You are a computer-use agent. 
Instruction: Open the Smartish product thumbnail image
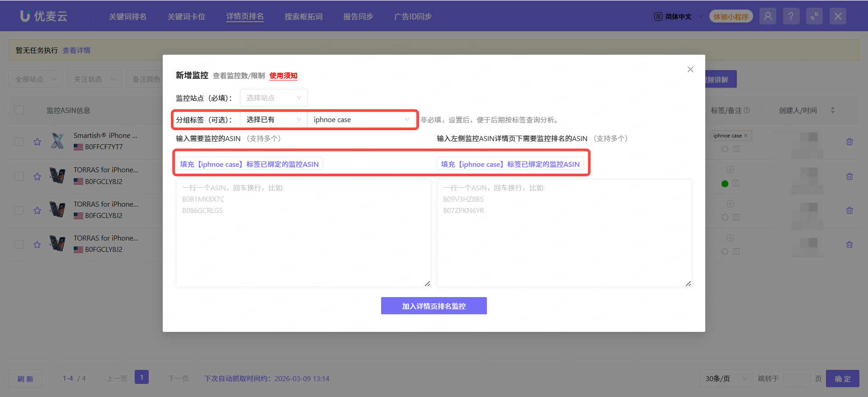[57, 141]
